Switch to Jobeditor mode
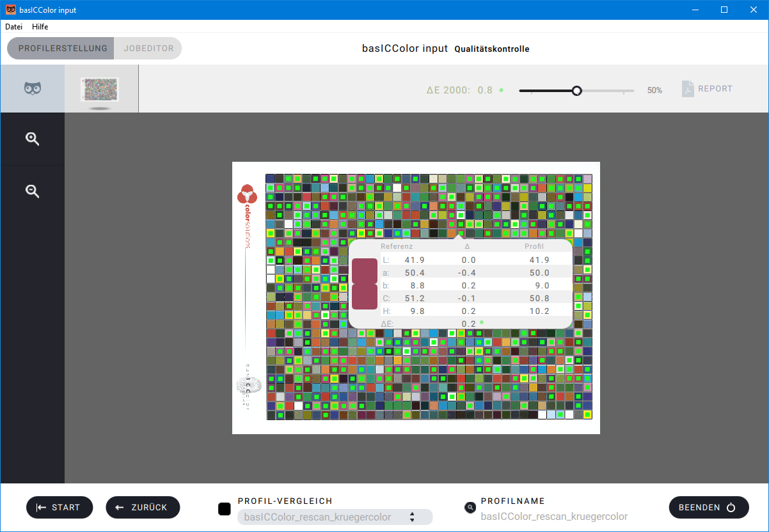Screen dimensions: 769x532 pos(148,49)
